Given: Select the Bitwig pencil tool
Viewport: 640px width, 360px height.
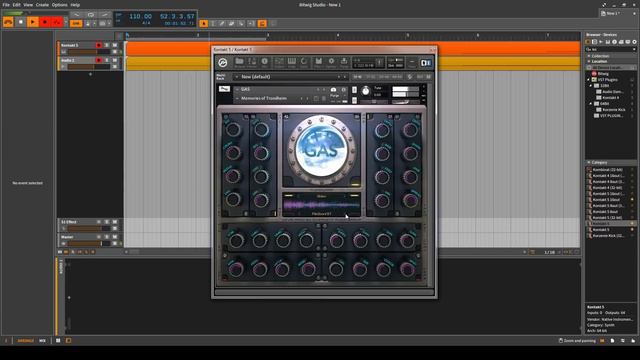Looking at the screenshot, I should click(222, 24).
